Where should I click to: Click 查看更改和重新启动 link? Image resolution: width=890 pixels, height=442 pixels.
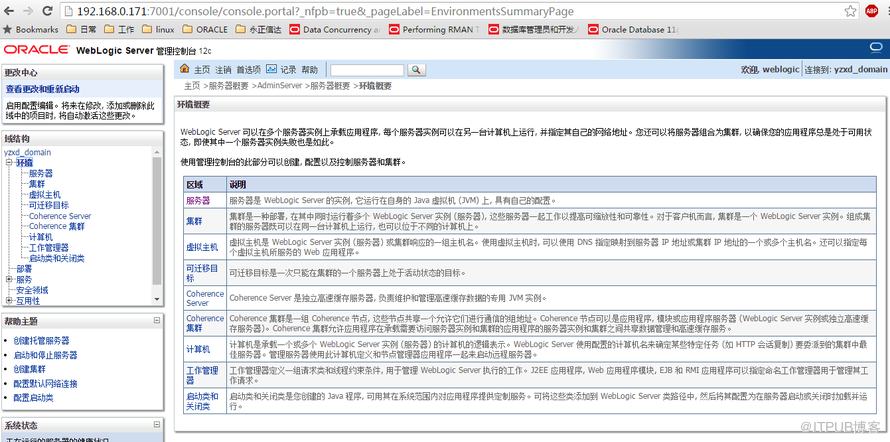click(43, 89)
